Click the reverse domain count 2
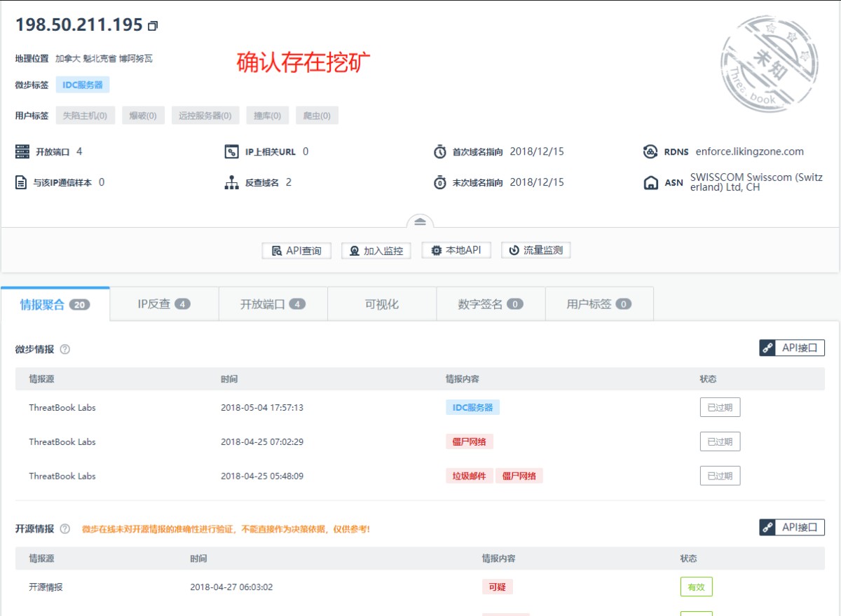This screenshot has height=616, width=841. tap(288, 182)
